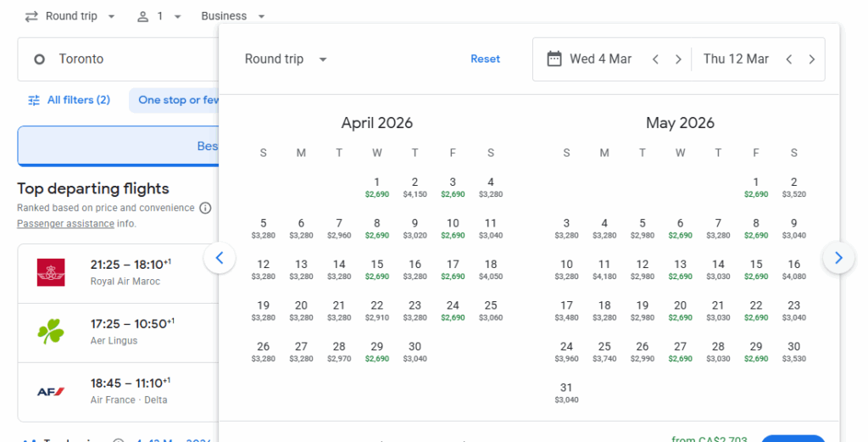Move departure date forward one day
The width and height of the screenshot is (868, 442).
click(678, 60)
